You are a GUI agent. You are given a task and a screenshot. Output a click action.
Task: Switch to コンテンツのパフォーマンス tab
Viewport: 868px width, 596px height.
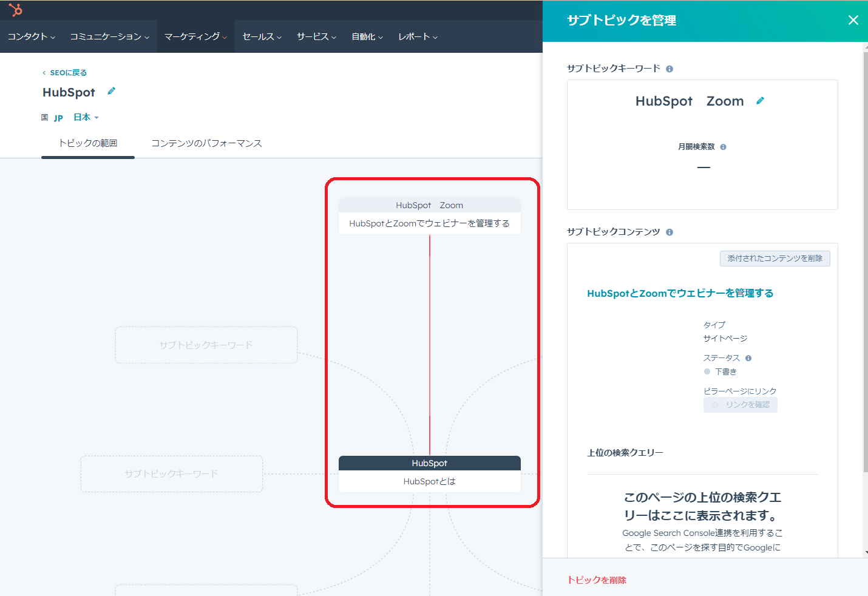(206, 143)
